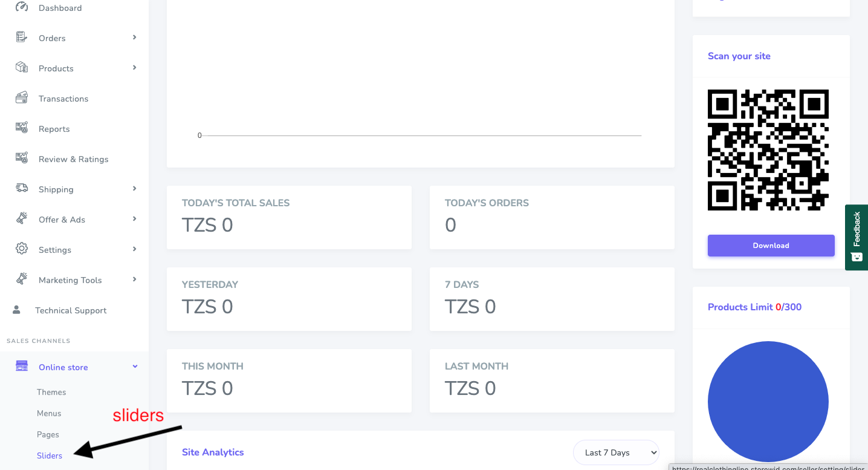Open Themes under Online store
Image resolution: width=868 pixels, height=470 pixels.
click(51, 392)
